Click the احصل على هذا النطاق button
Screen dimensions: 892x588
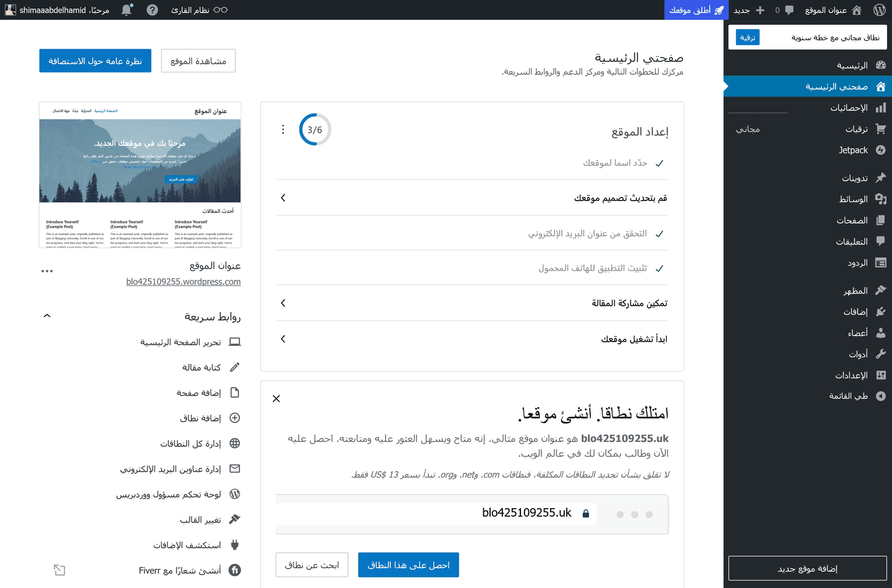coord(408,564)
